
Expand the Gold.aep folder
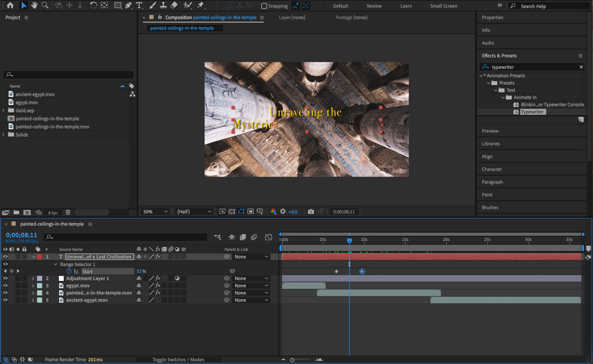pos(3,110)
